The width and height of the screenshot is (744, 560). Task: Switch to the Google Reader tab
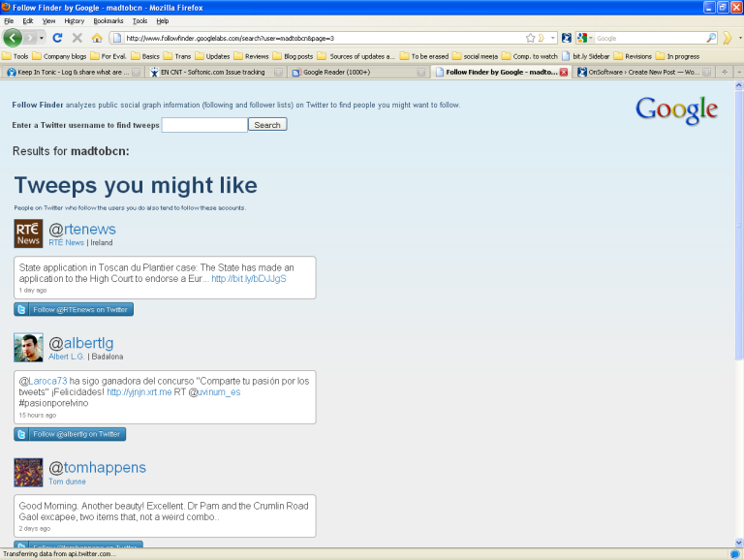(x=358, y=72)
